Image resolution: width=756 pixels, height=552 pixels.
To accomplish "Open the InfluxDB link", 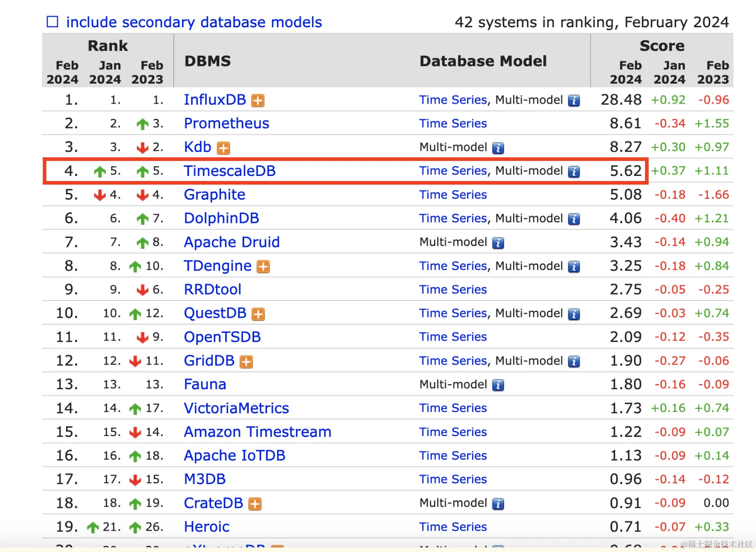I will pyautogui.click(x=215, y=100).
